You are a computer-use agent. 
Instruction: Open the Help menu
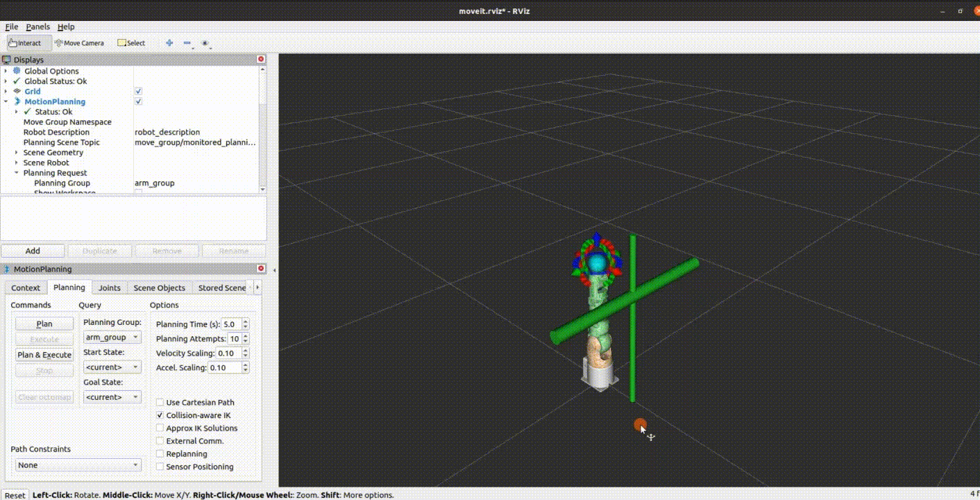(66, 27)
